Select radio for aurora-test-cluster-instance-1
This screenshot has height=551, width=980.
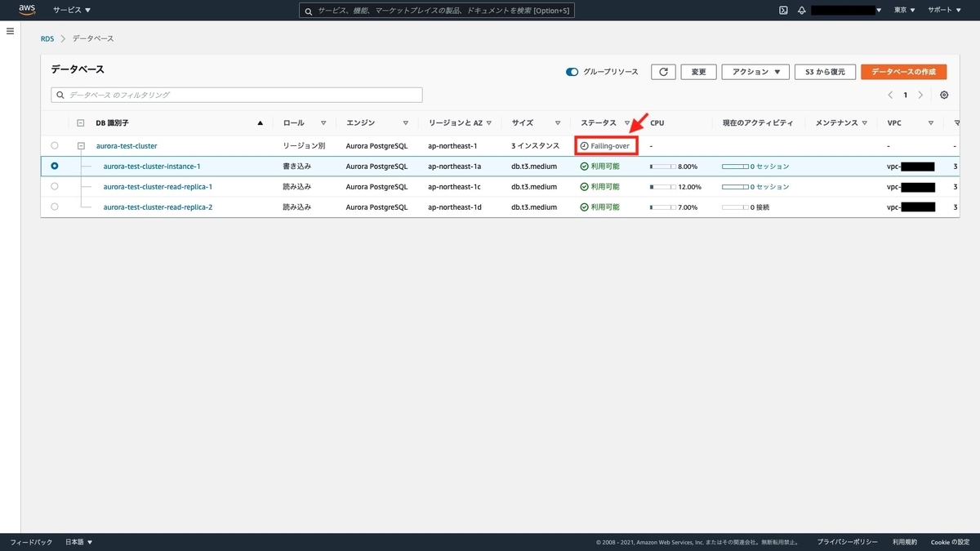click(55, 166)
